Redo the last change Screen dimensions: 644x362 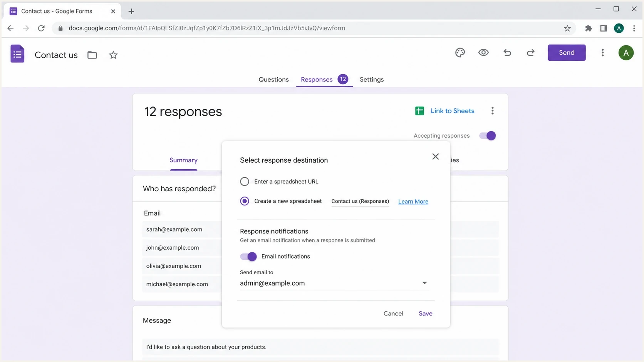click(x=530, y=53)
